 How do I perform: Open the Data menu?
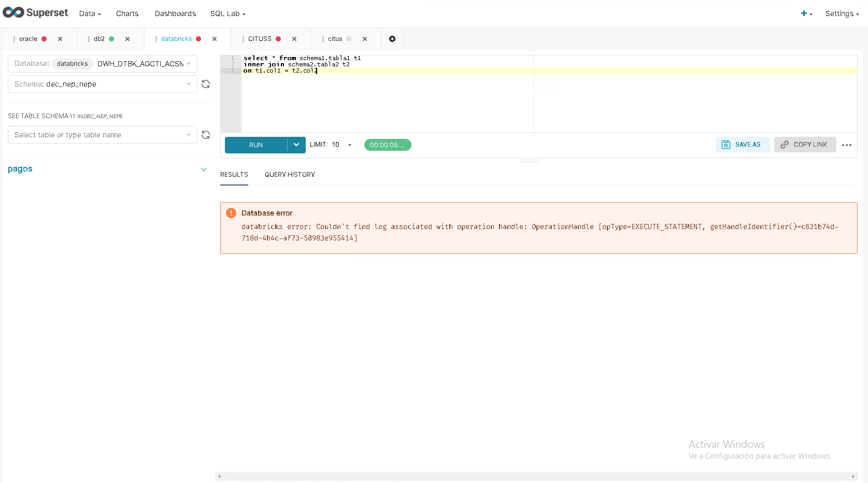(x=90, y=13)
